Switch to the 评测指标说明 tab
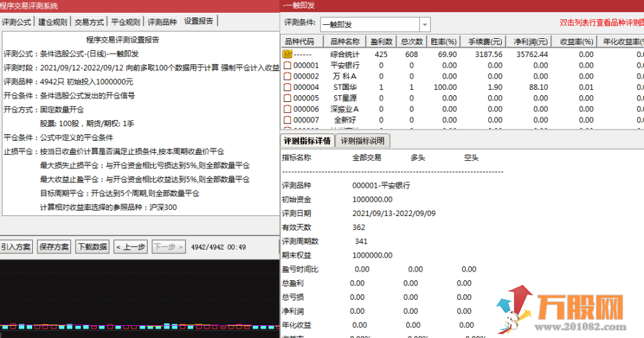The image size is (644, 338). point(362,141)
